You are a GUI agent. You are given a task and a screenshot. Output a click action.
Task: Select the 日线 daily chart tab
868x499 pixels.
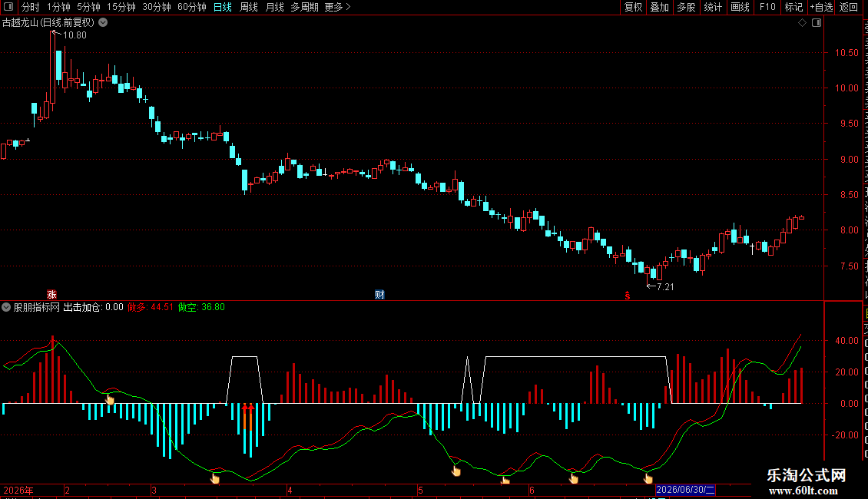coord(223,7)
